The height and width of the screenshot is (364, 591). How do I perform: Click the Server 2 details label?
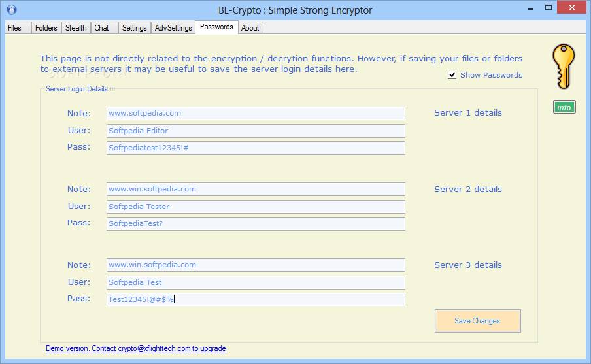(468, 189)
